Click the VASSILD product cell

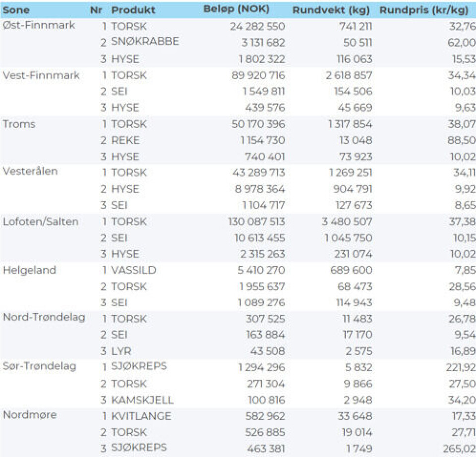pyautogui.click(x=133, y=270)
